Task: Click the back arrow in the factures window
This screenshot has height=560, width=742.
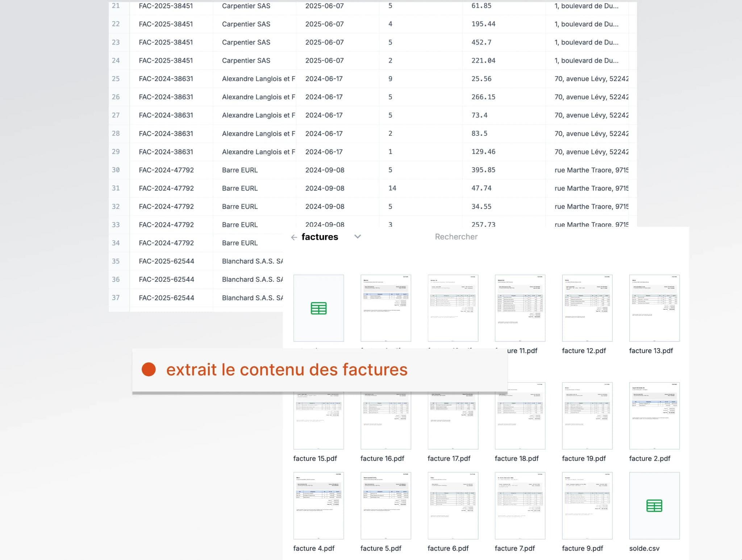Action: click(293, 237)
